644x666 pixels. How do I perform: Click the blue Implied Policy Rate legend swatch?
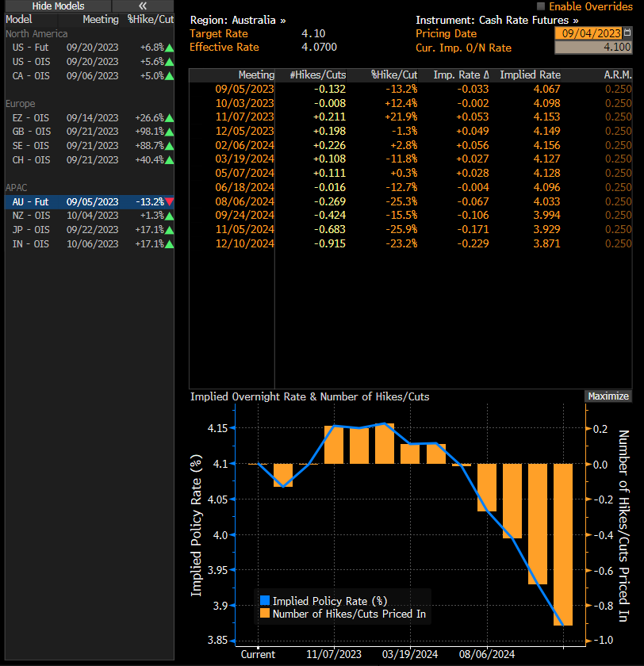click(x=264, y=601)
